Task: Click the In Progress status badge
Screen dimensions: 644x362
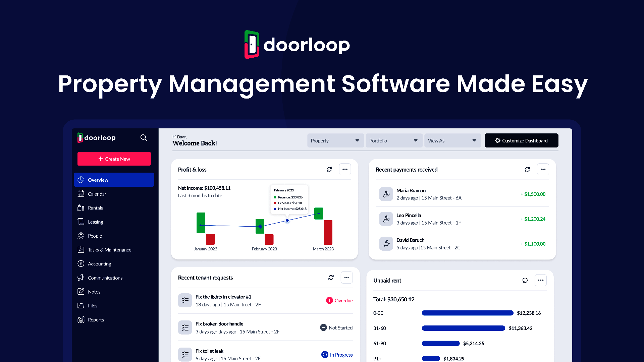Action: tap(337, 355)
